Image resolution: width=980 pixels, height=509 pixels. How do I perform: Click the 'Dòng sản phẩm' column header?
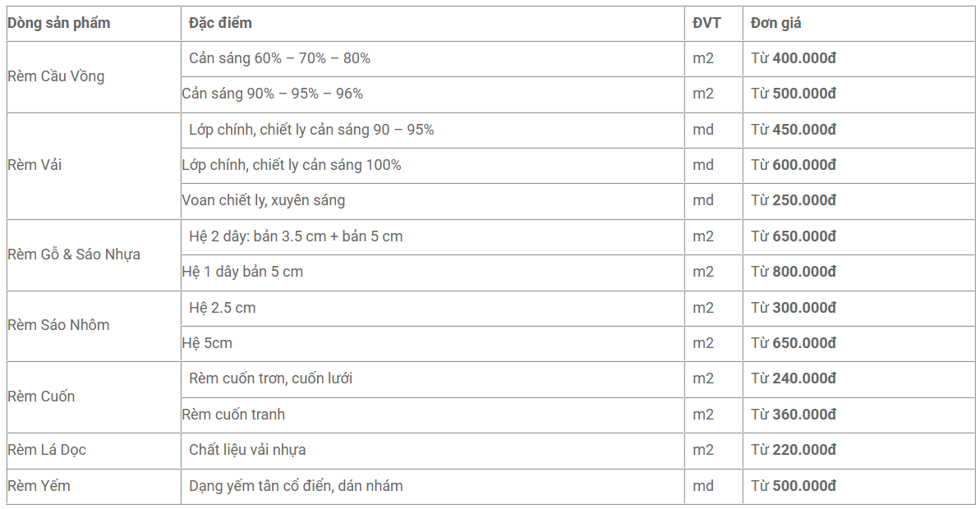58,23
